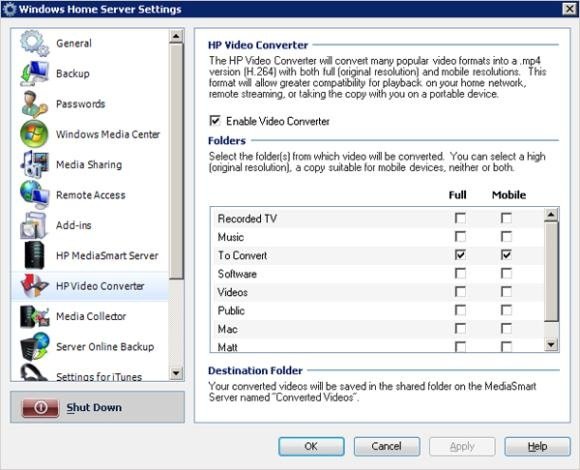Check Full for Recorded TV
The width and height of the screenshot is (580, 470).
pyautogui.click(x=460, y=218)
